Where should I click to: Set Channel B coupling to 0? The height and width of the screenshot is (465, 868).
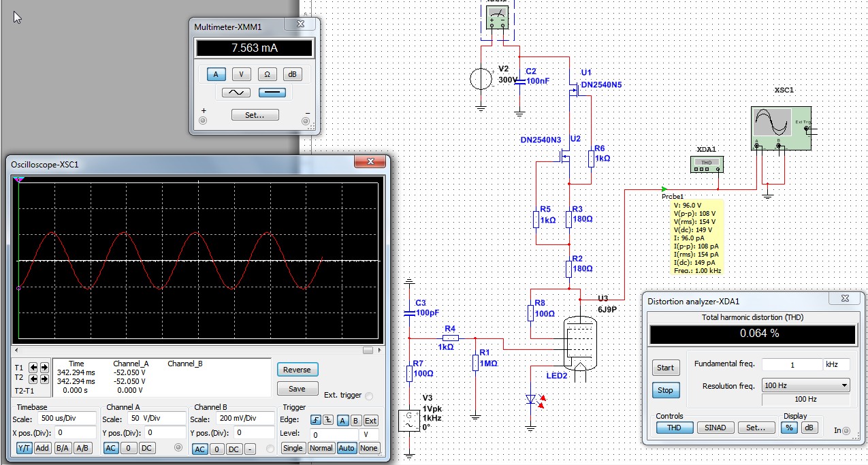tap(216, 449)
